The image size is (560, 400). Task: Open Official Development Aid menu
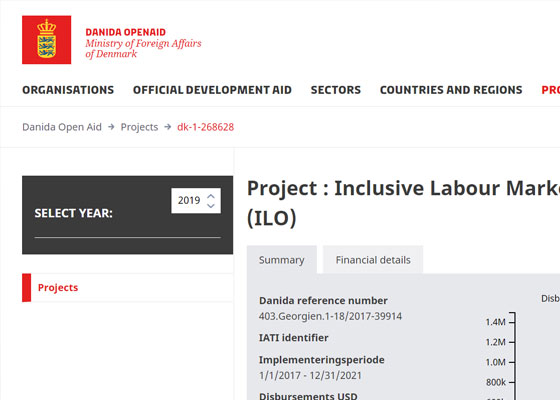(x=212, y=90)
